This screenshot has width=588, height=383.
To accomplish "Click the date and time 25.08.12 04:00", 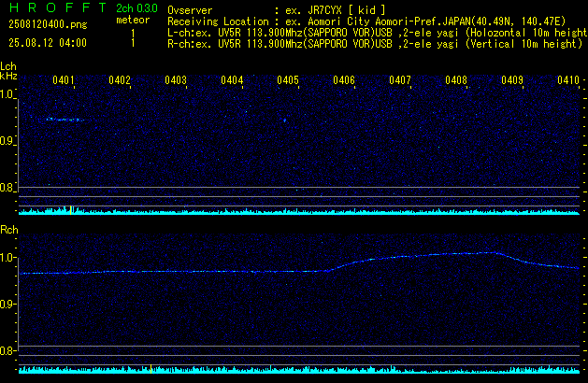I will 48,43.
